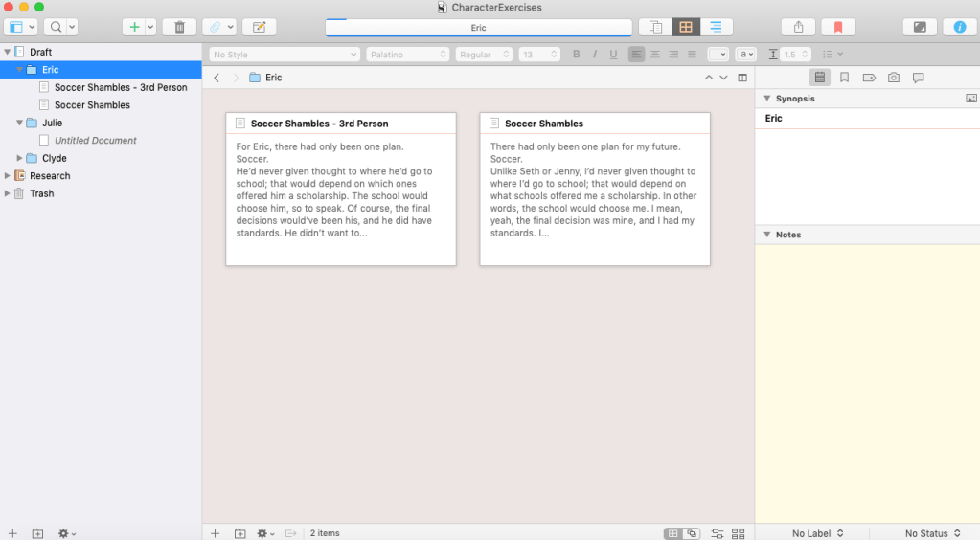Collapse the Synopsis section triangle

point(766,99)
